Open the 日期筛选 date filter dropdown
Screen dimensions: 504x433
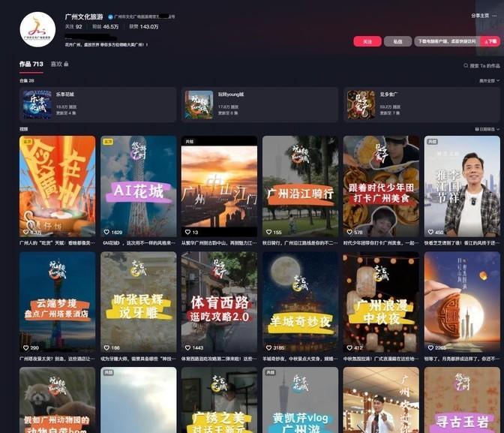[487, 129]
